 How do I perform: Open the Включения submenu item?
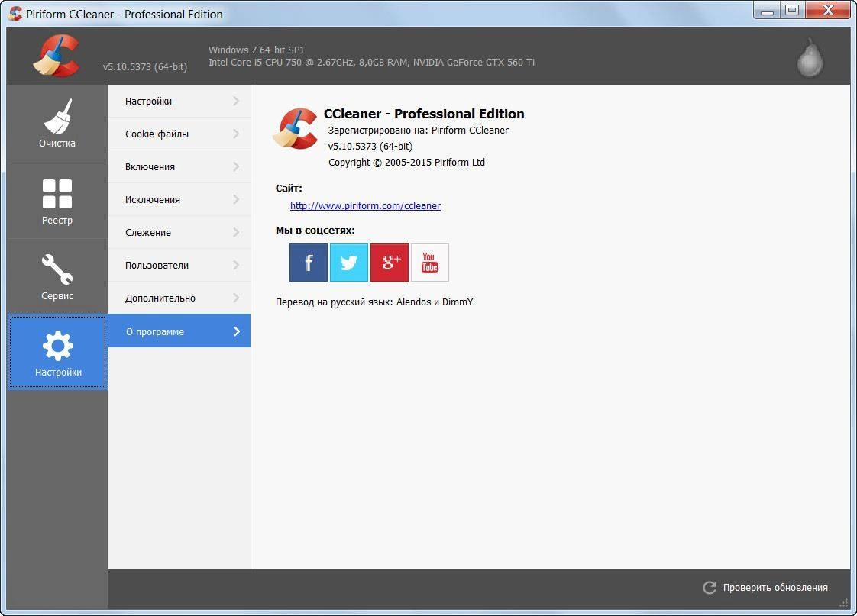(x=179, y=166)
